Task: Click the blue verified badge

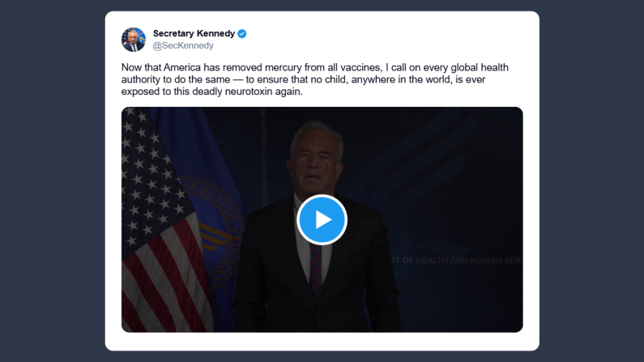Action: click(x=242, y=33)
